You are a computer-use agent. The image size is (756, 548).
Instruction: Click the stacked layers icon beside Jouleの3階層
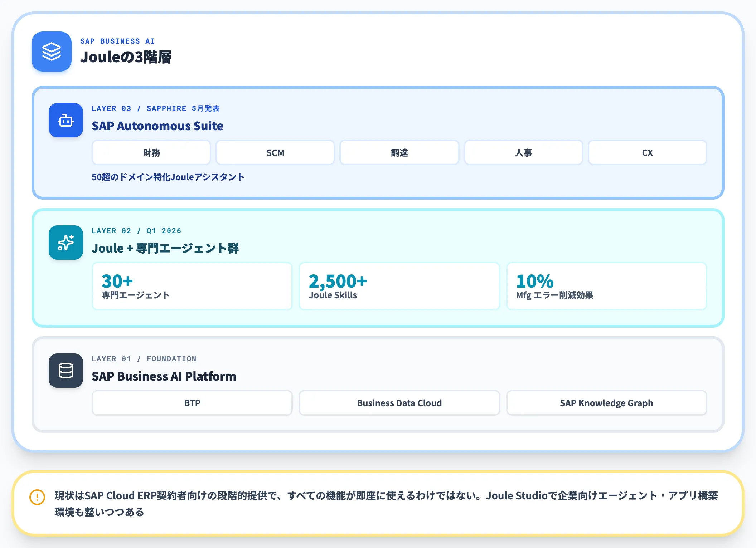[x=52, y=52]
